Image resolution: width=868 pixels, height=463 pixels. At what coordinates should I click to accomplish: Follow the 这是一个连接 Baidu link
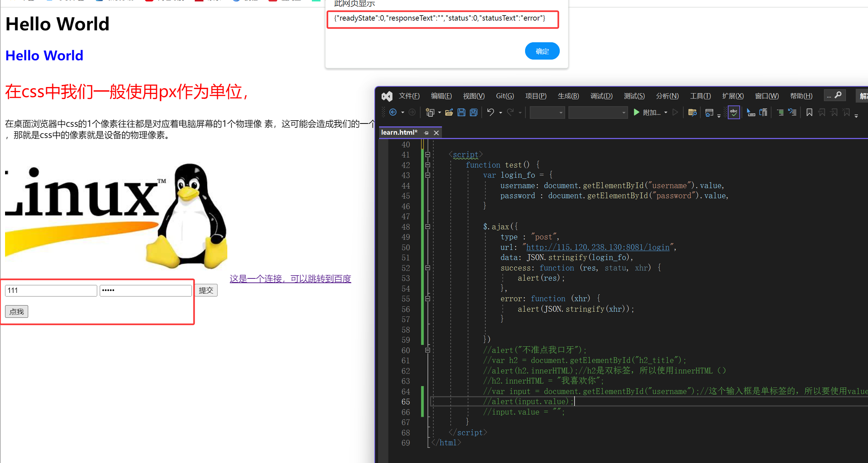(290, 279)
